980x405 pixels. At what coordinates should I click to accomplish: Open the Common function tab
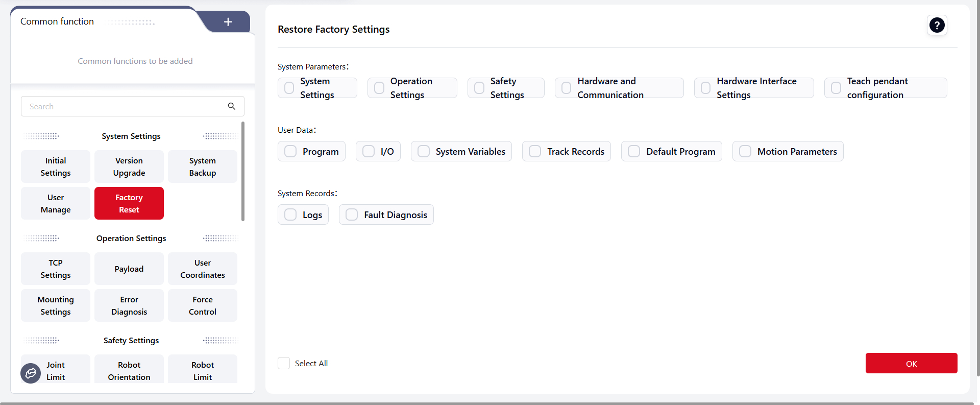(x=57, y=21)
